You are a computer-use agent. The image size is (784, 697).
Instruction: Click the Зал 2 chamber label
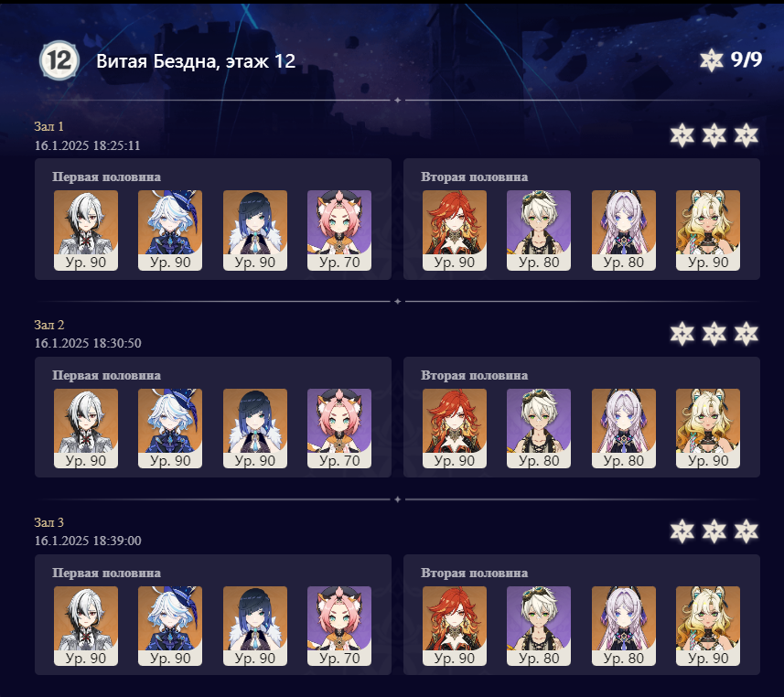(49, 325)
